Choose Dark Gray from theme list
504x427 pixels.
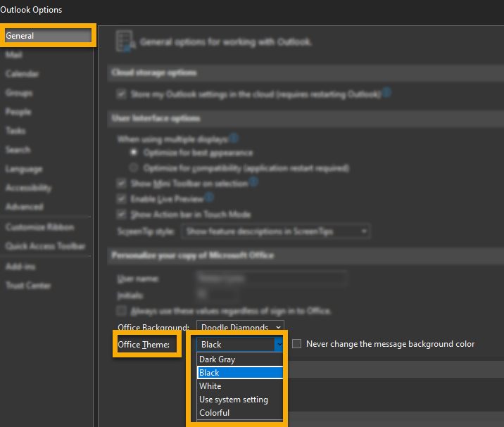(x=240, y=359)
